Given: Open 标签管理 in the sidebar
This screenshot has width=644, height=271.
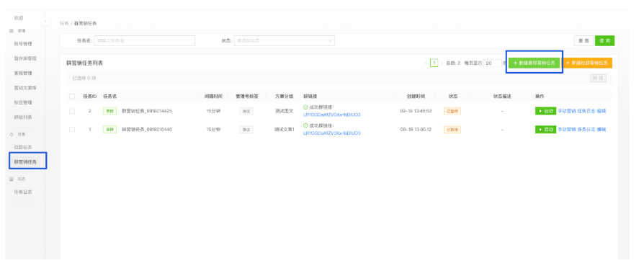Looking at the screenshot, I should [23, 102].
